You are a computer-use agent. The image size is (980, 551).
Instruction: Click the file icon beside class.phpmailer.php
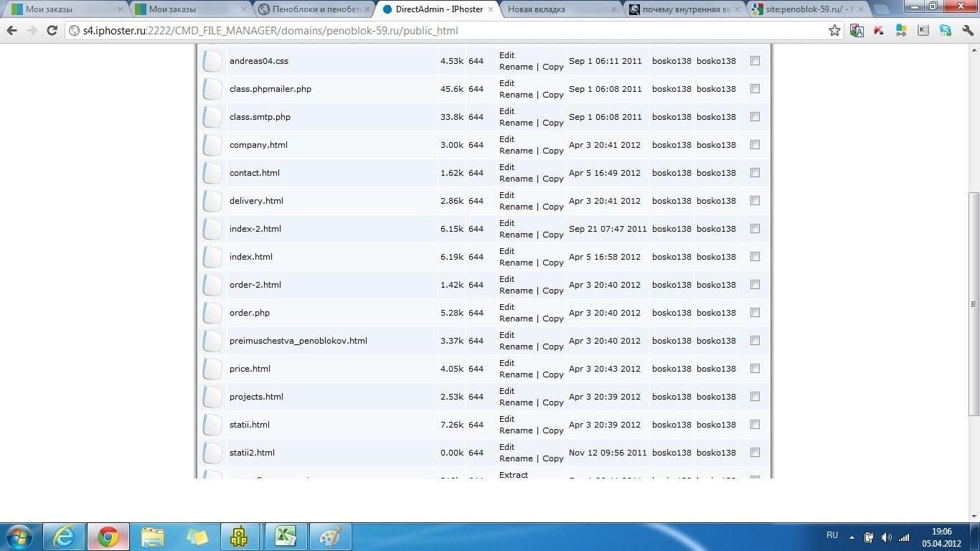pos(212,89)
